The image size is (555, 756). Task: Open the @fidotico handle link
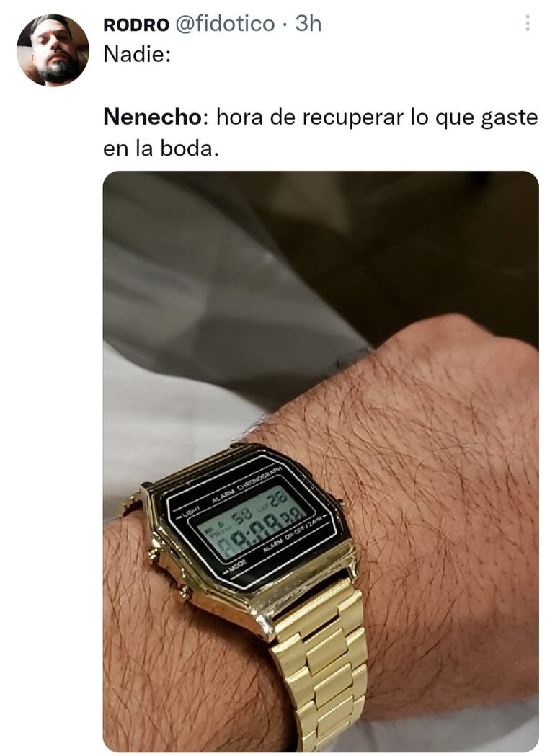pyautogui.click(x=224, y=23)
